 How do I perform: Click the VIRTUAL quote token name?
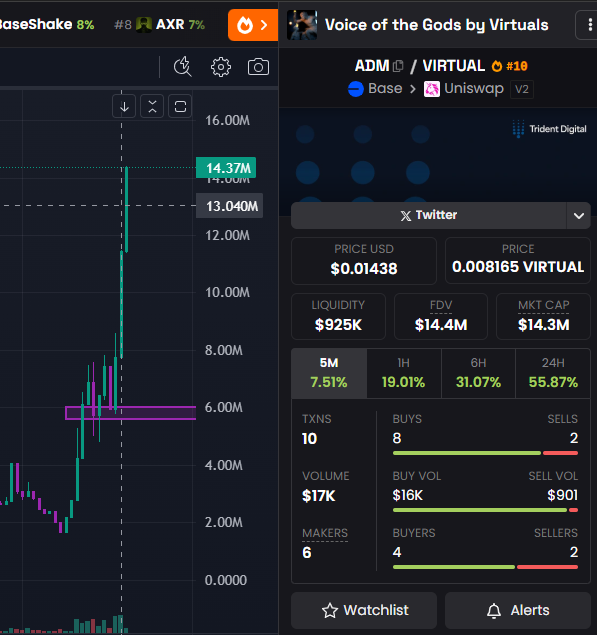click(x=454, y=66)
